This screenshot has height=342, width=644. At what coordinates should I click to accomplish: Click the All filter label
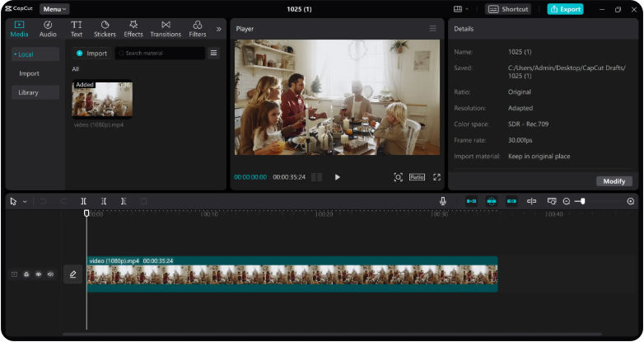point(76,69)
